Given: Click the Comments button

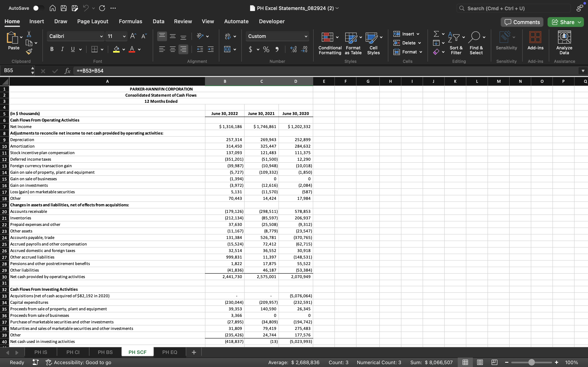Looking at the screenshot, I should pyautogui.click(x=522, y=22).
